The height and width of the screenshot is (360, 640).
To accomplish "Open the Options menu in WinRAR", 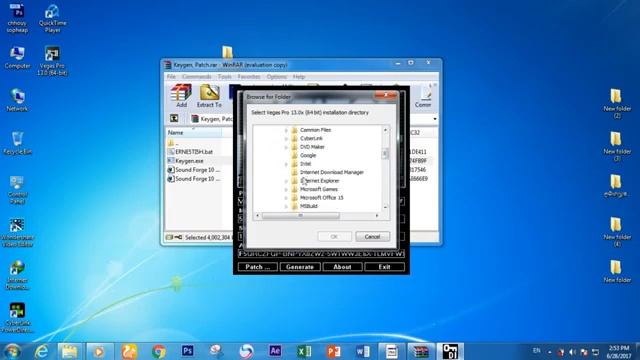I will tap(277, 77).
